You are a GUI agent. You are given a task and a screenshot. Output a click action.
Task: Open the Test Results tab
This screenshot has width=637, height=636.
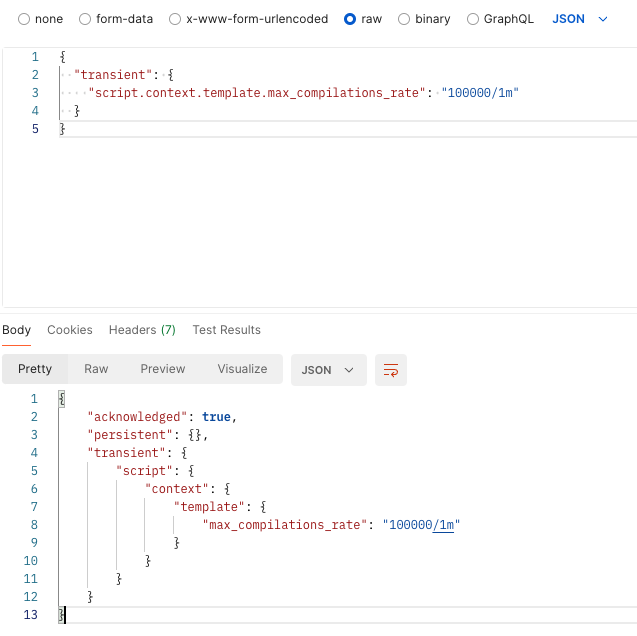point(227,330)
